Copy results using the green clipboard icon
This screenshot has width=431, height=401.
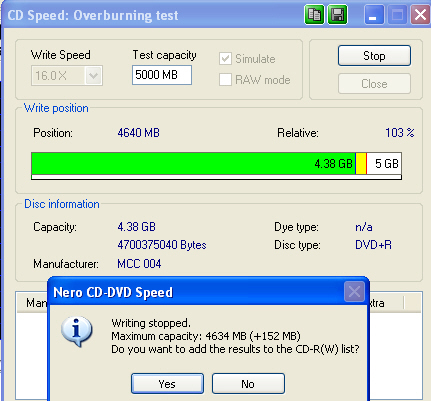click(314, 15)
